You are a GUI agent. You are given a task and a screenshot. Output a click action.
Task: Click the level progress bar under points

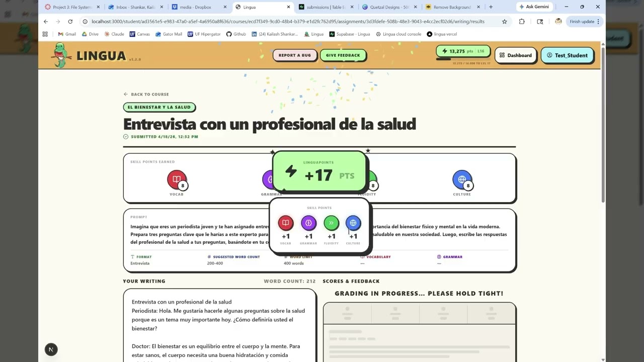tap(463, 59)
